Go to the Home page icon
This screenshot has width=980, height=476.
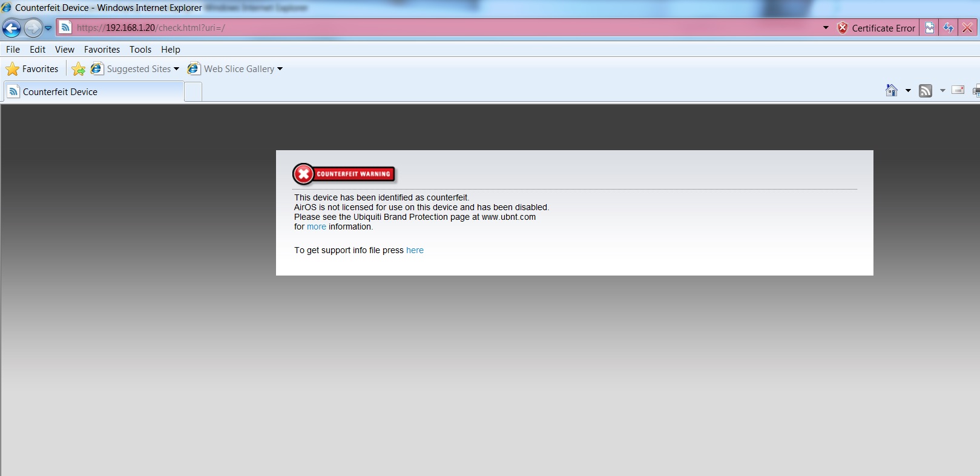[x=892, y=91]
